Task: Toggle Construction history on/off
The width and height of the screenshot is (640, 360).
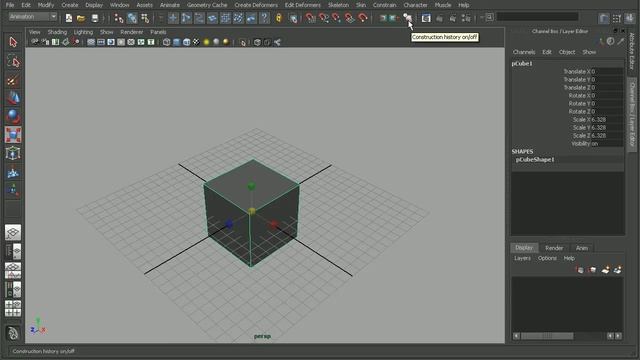Action: [x=407, y=18]
